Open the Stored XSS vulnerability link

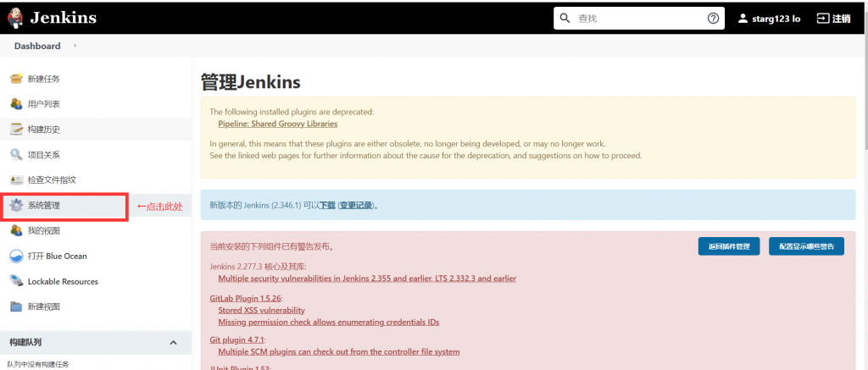coord(261,310)
